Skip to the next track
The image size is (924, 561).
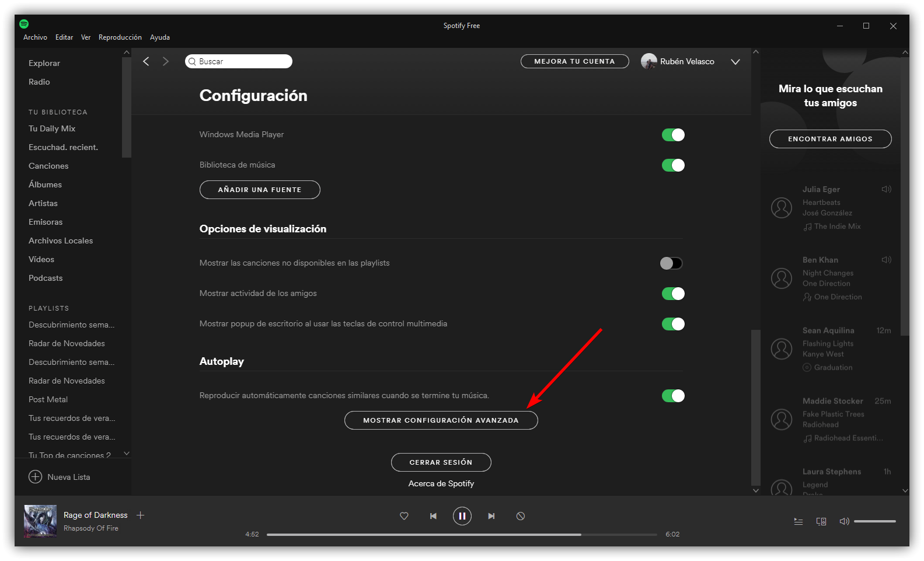pyautogui.click(x=491, y=516)
